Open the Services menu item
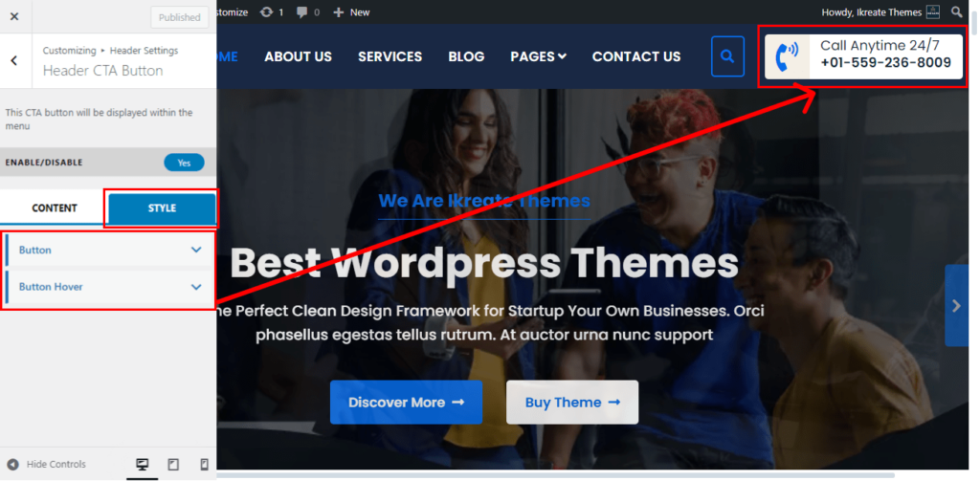Viewport: 980px width, 481px height. click(x=390, y=56)
